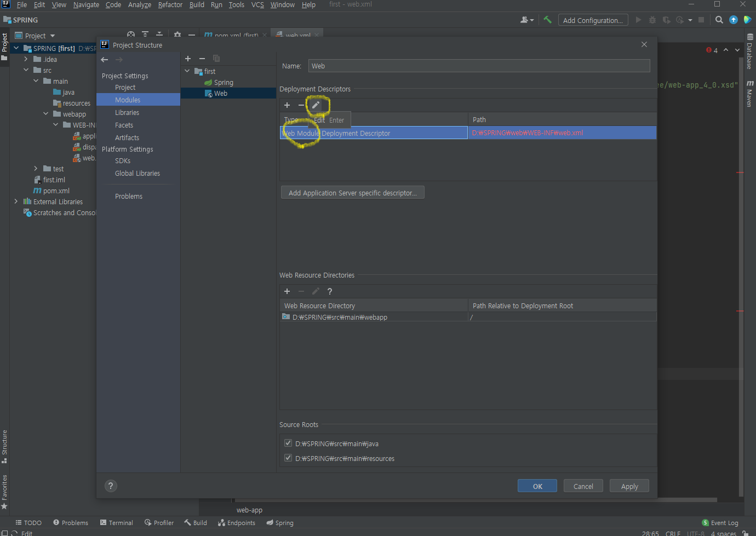Open the Problems tool window at bottom
This screenshot has height=536, width=756.
(71, 523)
